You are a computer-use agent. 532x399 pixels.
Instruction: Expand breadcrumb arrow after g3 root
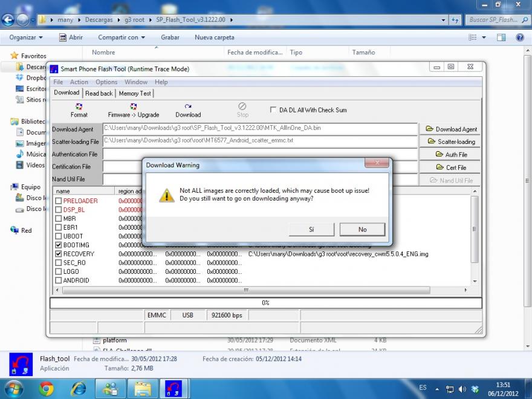click(x=151, y=20)
